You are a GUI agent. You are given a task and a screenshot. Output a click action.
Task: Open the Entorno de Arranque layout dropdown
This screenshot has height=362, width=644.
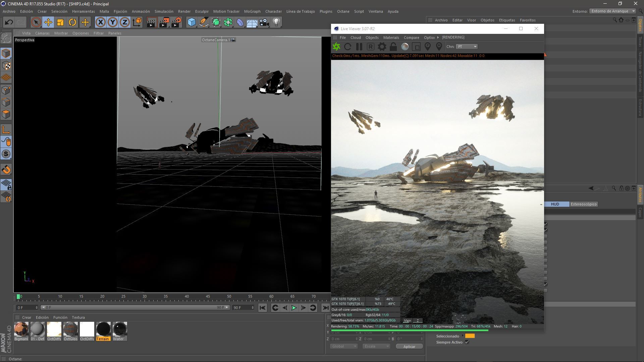coord(612,11)
